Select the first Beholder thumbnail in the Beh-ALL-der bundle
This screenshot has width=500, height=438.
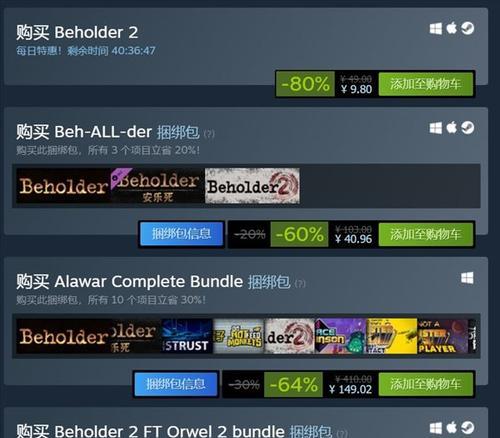coord(63,186)
